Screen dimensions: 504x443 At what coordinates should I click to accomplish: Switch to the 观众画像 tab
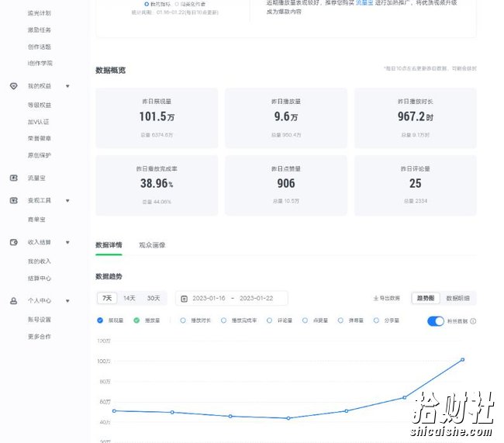(152, 245)
